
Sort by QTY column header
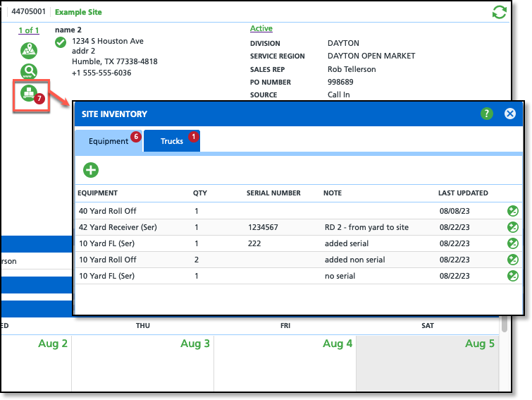point(200,193)
